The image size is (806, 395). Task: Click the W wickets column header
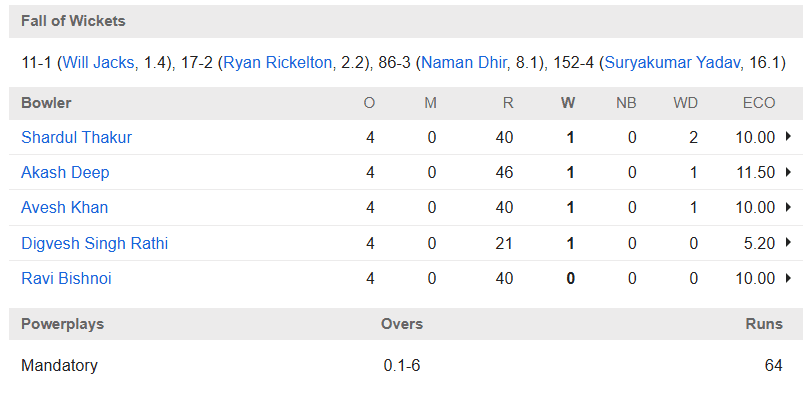point(567,103)
